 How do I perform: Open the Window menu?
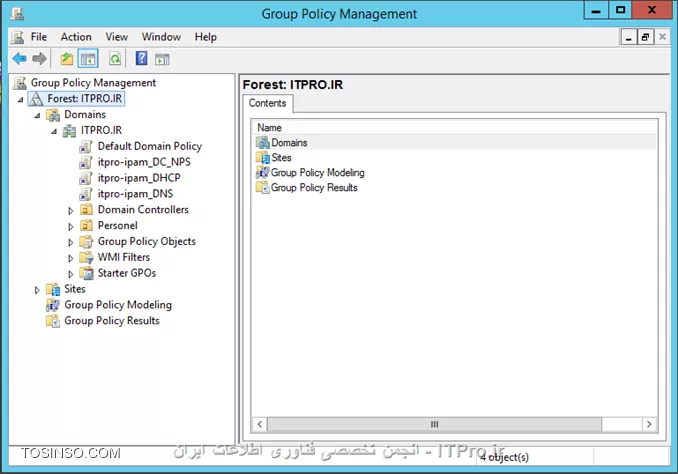pos(161,37)
